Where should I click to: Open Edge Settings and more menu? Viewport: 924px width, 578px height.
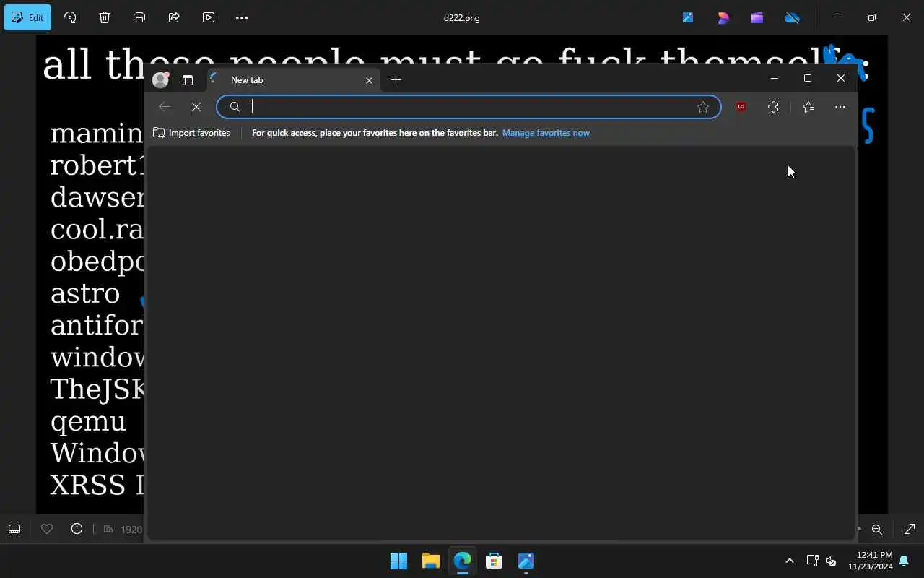tap(840, 107)
